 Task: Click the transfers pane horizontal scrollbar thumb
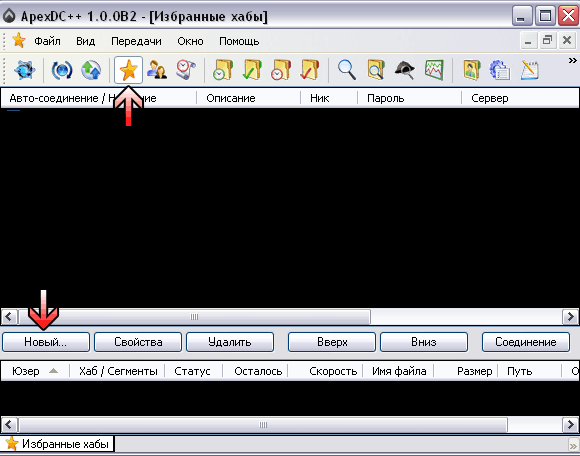263,425
